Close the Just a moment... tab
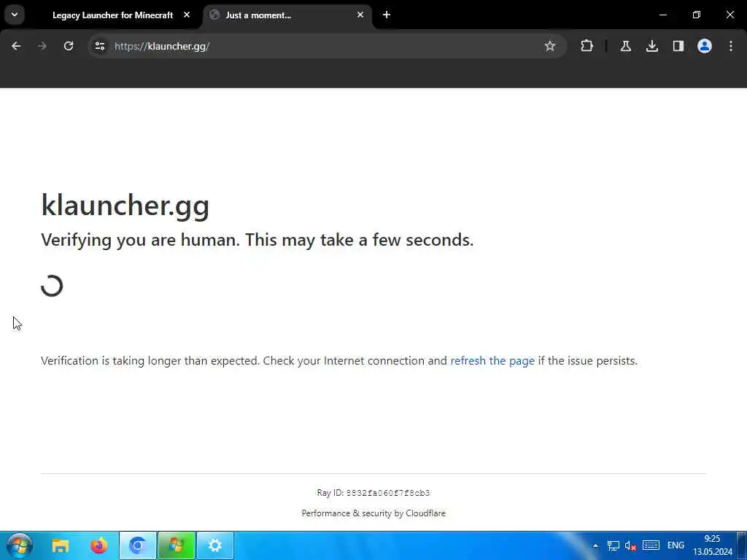This screenshot has height=560, width=747. pyautogui.click(x=360, y=15)
